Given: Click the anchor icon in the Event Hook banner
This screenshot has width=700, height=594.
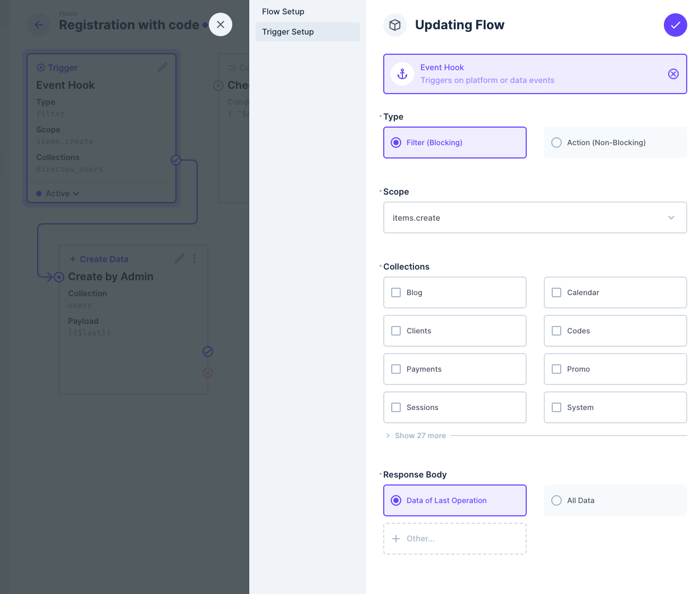Looking at the screenshot, I should [x=402, y=74].
